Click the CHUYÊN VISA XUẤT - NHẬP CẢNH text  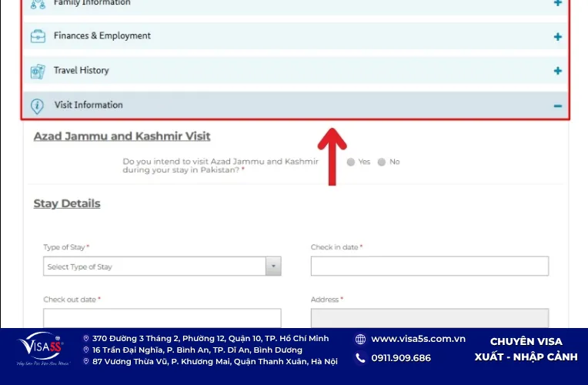526,349
